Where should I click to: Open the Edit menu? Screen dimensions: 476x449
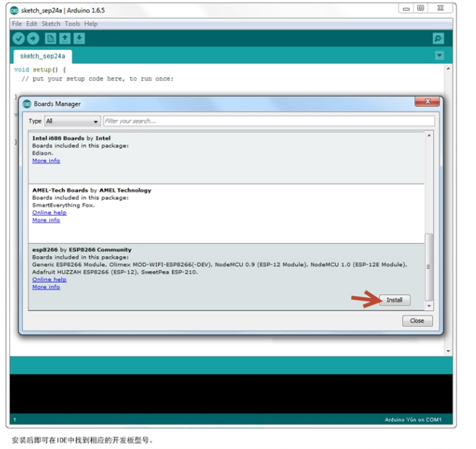32,24
